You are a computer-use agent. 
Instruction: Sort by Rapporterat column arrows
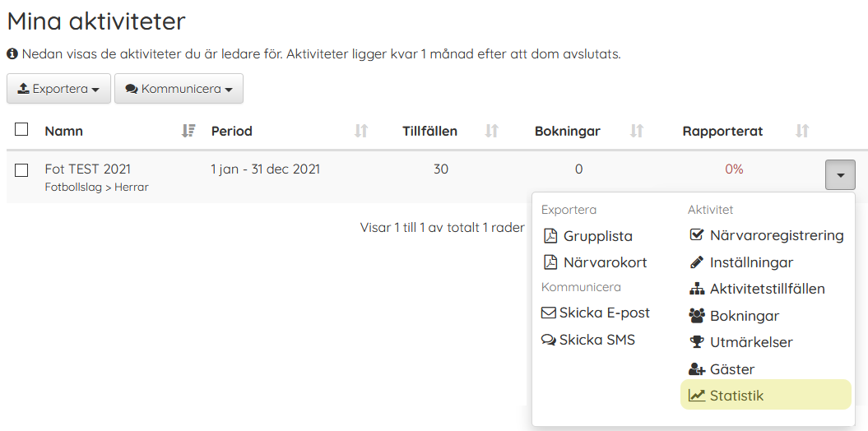click(802, 131)
